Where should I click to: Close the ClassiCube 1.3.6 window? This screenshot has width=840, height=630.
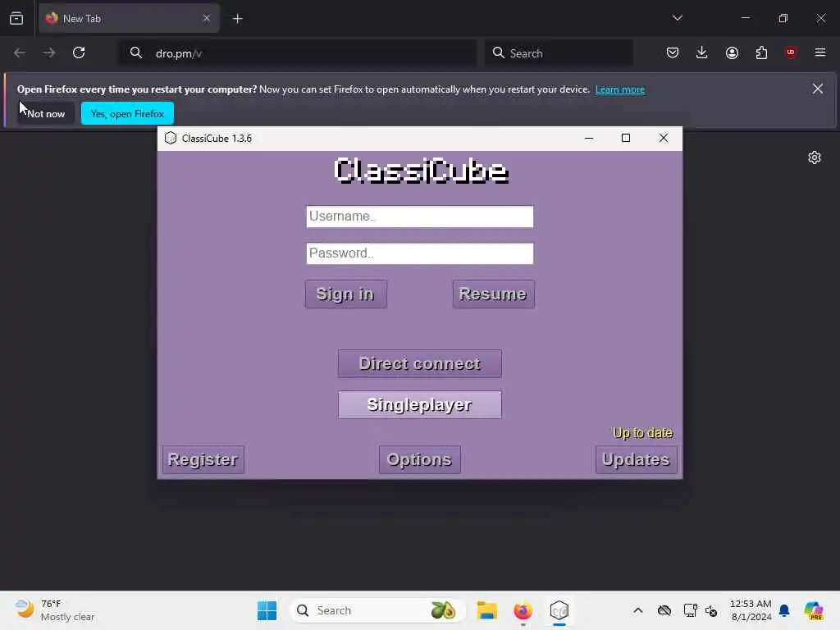[x=663, y=138]
